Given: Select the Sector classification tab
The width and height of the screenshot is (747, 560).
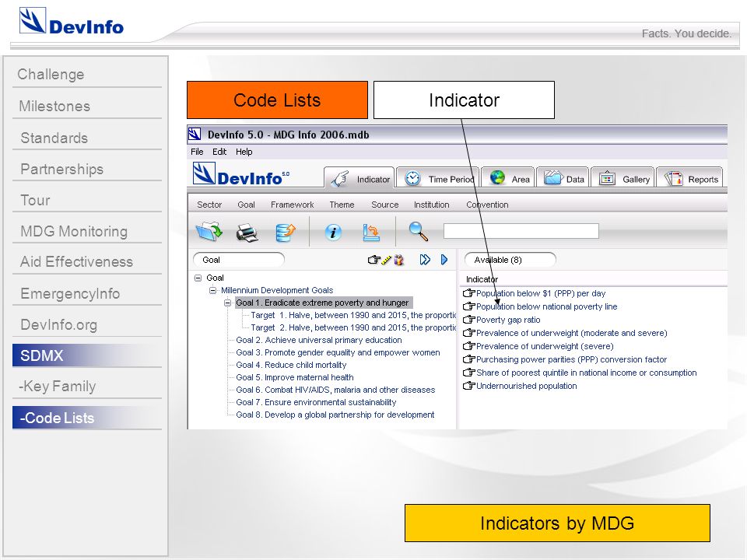Looking at the screenshot, I should tap(209, 205).
